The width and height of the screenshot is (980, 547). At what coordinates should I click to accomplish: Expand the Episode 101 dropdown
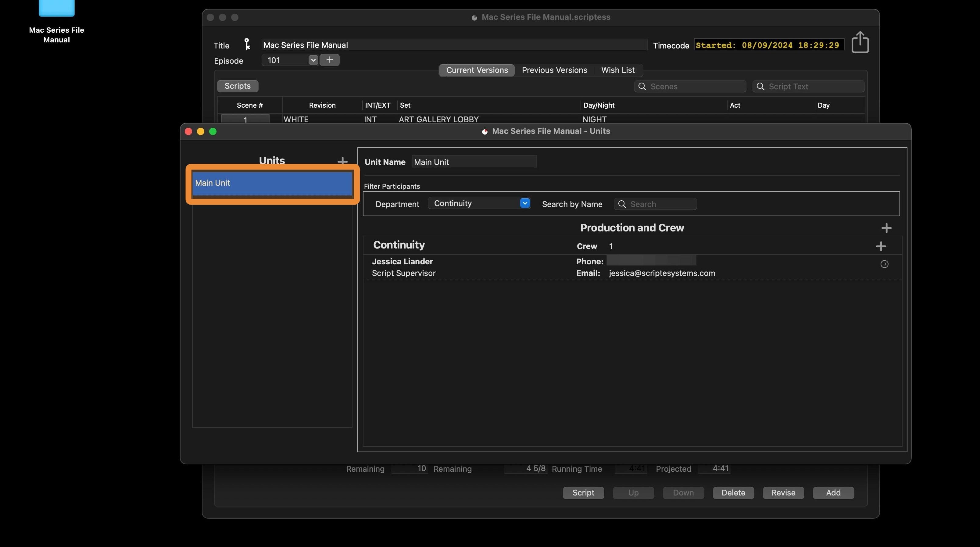[x=313, y=60]
